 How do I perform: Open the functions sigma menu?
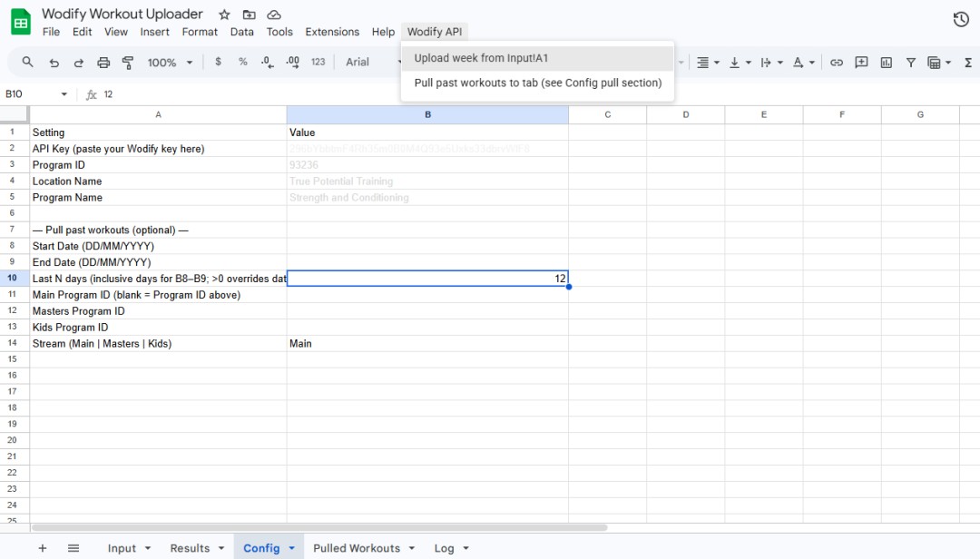[x=968, y=62]
